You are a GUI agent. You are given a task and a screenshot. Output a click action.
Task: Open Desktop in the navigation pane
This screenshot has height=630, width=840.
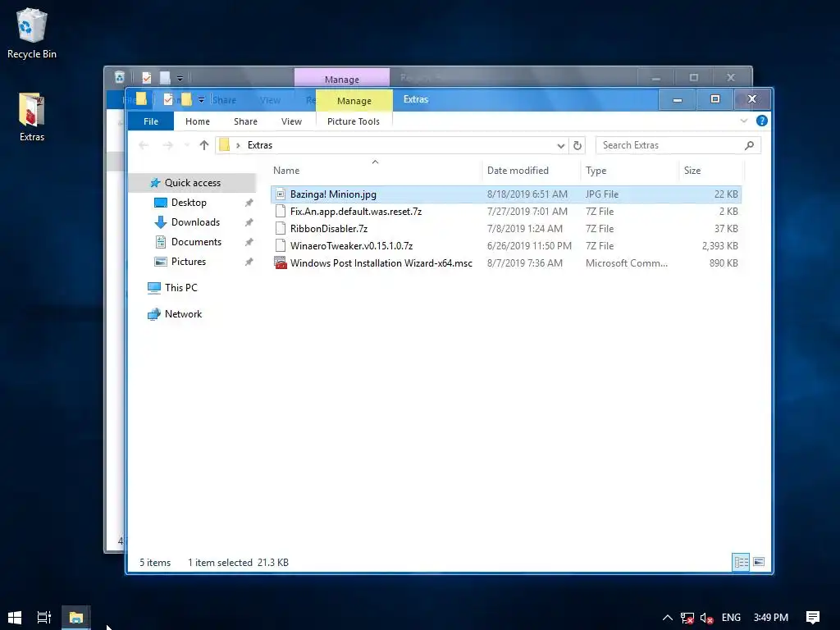click(x=189, y=203)
